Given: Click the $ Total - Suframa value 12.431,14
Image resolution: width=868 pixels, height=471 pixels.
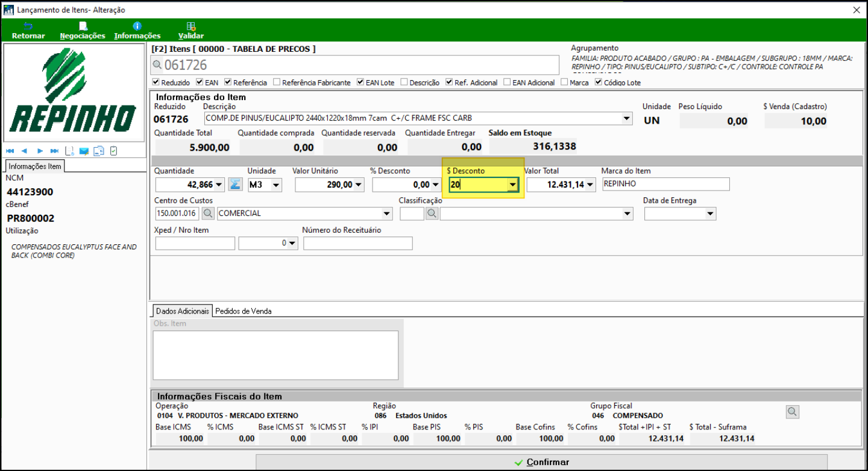Looking at the screenshot, I should pyautogui.click(x=737, y=438).
